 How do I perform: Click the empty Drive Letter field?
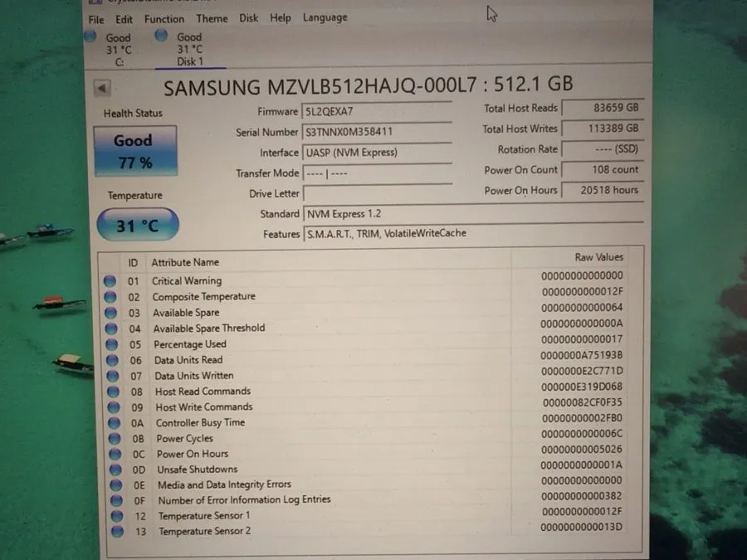tap(378, 193)
